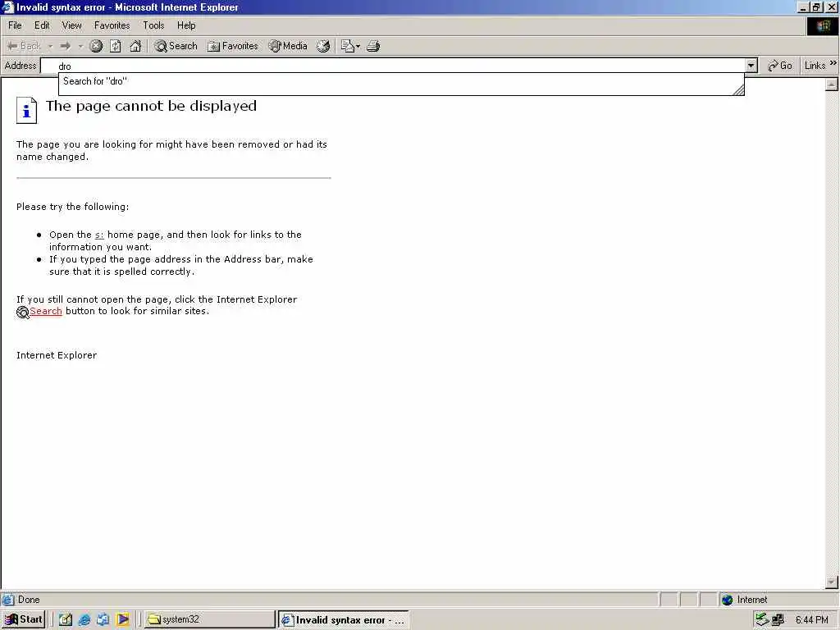Open the Forward history dropdown arrow

coord(80,46)
